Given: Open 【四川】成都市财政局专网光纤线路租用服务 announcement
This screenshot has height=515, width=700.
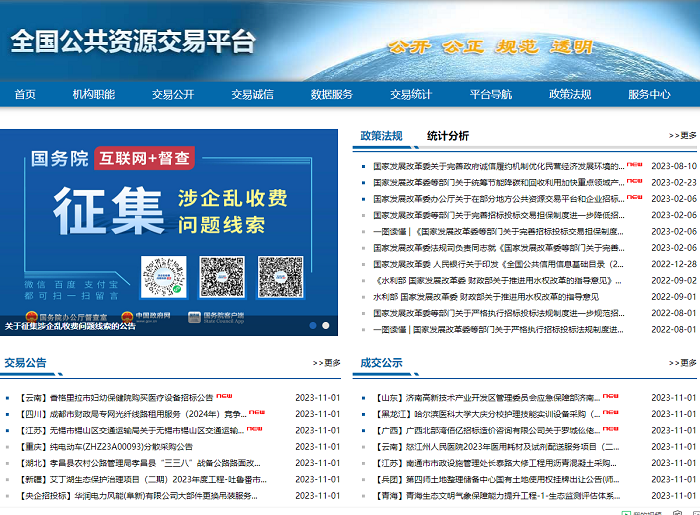Looking at the screenshot, I should (132, 414).
